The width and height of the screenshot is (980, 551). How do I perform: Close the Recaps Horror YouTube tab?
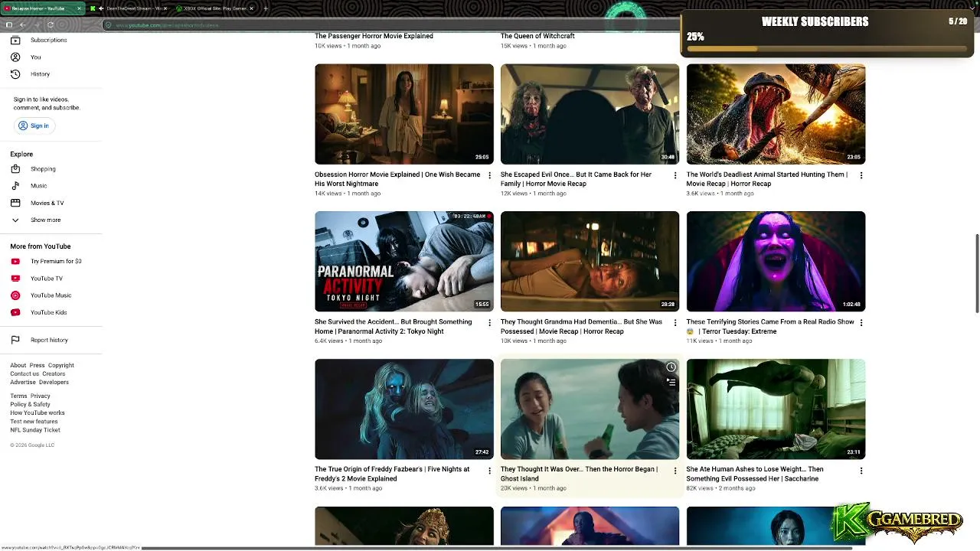tap(79, 8)
